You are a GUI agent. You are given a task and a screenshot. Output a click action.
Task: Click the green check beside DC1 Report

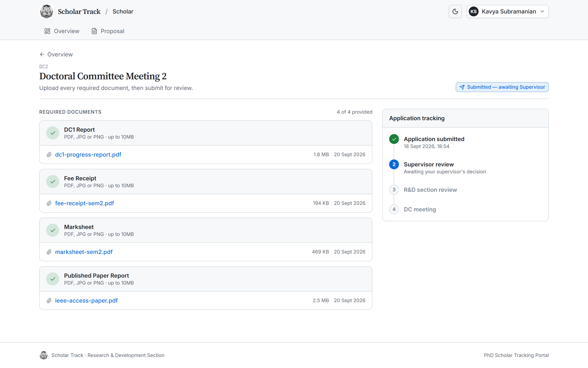(53, 133)
